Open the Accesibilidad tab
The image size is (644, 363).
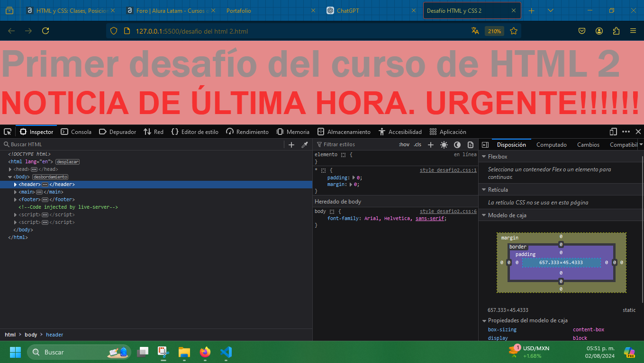tap(400, 132)
